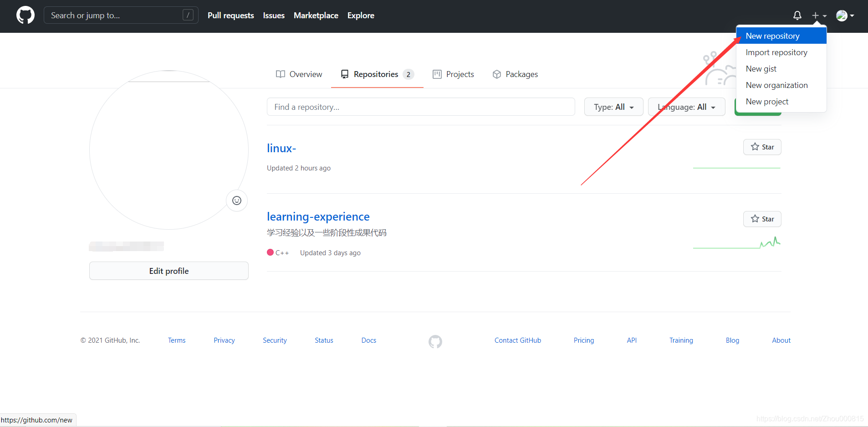Open the Privacy footer link
The width and height of the screenshot is (868, 427).
pos(224,340)
